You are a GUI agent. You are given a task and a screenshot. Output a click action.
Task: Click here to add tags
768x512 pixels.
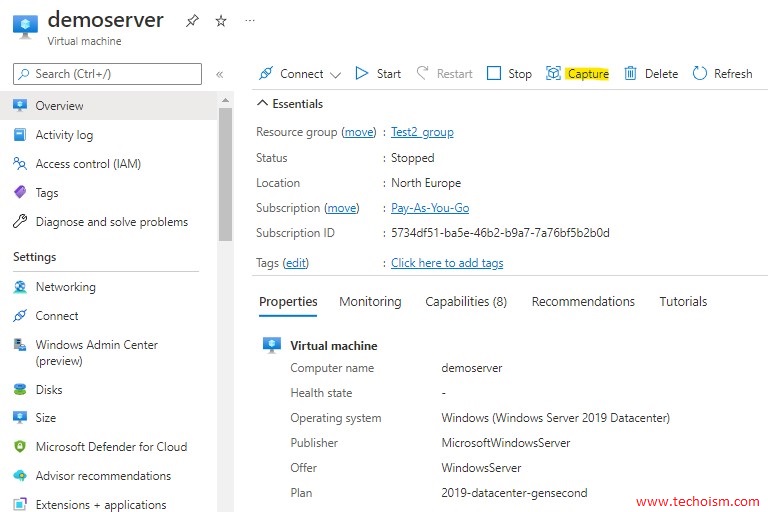click(x=447, y=263)
